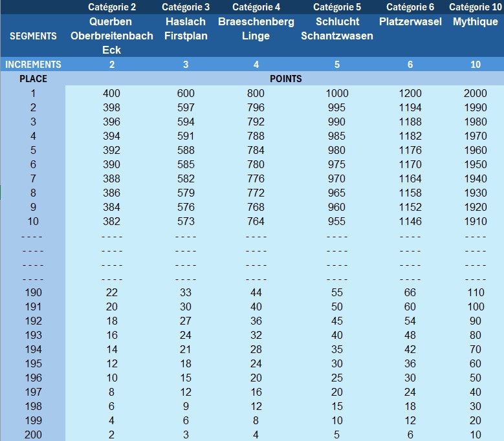Viewport: 504px width, 441px height.
Task: Select cell with value 764
Action: pyautogui.click(x=256, y=221)
